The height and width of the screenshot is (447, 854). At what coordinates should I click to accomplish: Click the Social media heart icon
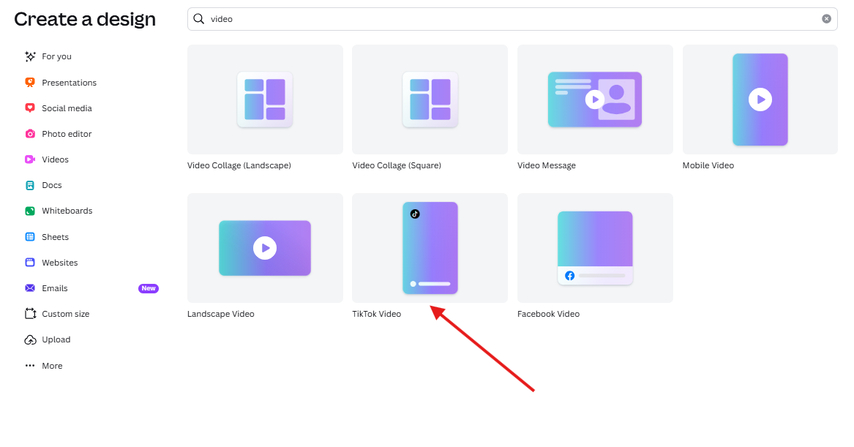pos(30,108)
